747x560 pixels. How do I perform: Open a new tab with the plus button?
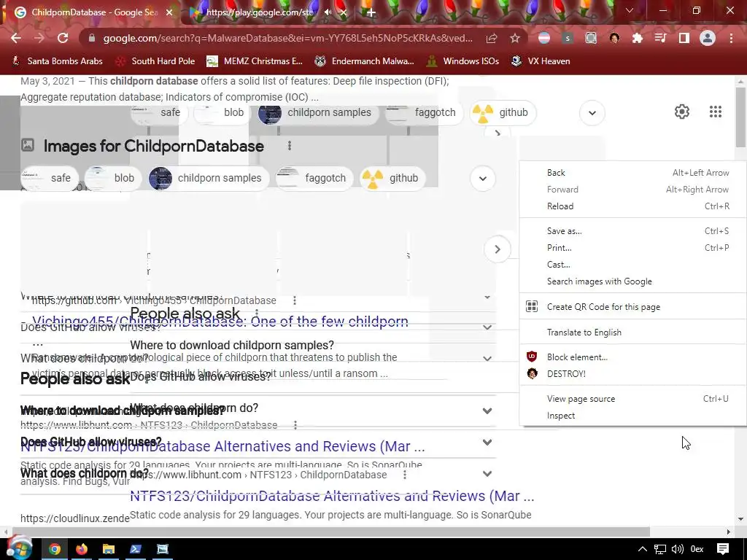pyautogui.click(x=371, y=12)
